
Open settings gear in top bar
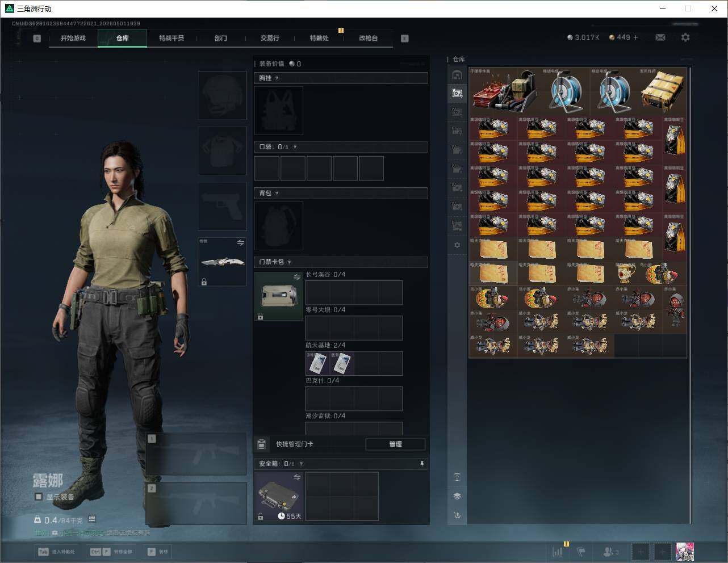tap(685, 37)
